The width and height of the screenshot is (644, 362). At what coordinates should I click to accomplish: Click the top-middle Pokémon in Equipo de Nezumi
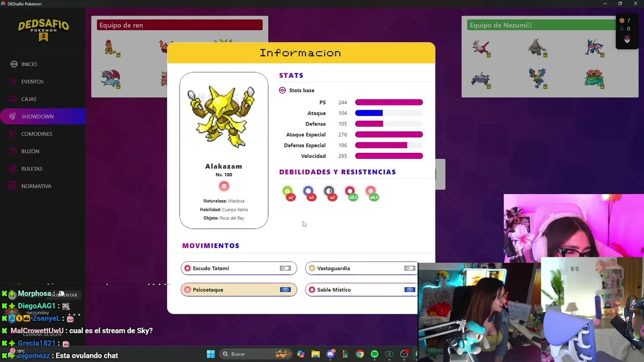[537, 48]
